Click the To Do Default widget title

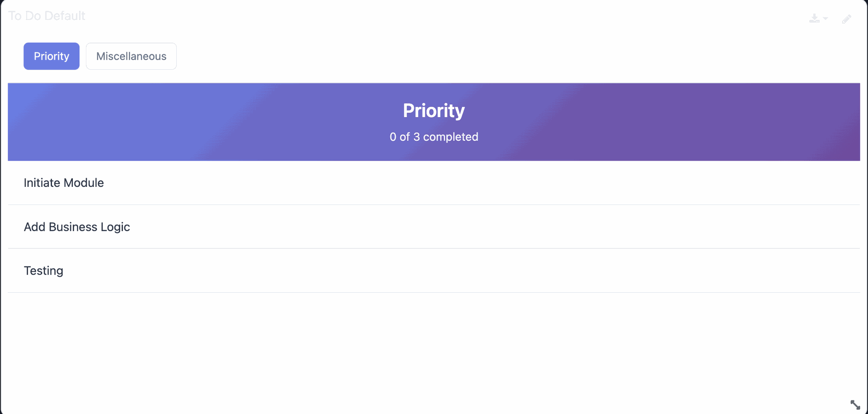pos(47,16)
